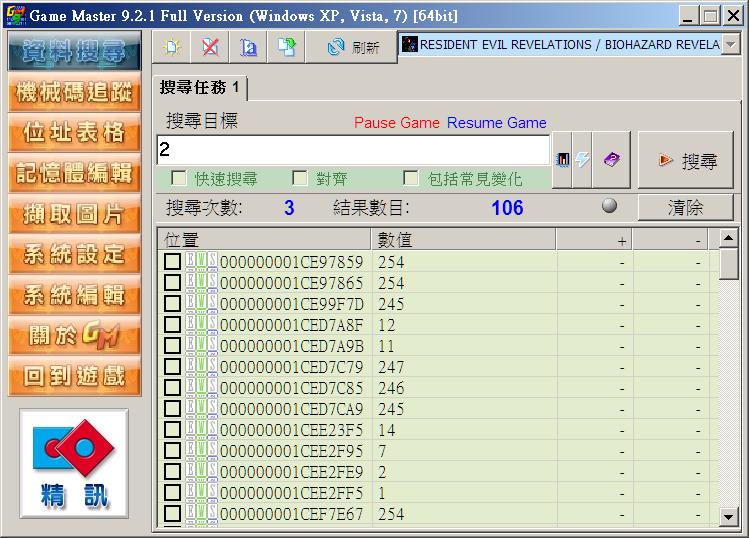This screenshot has width=749, height=538.
Task: Select the 搜尋任務 1 tab
Action: [200, 88]
